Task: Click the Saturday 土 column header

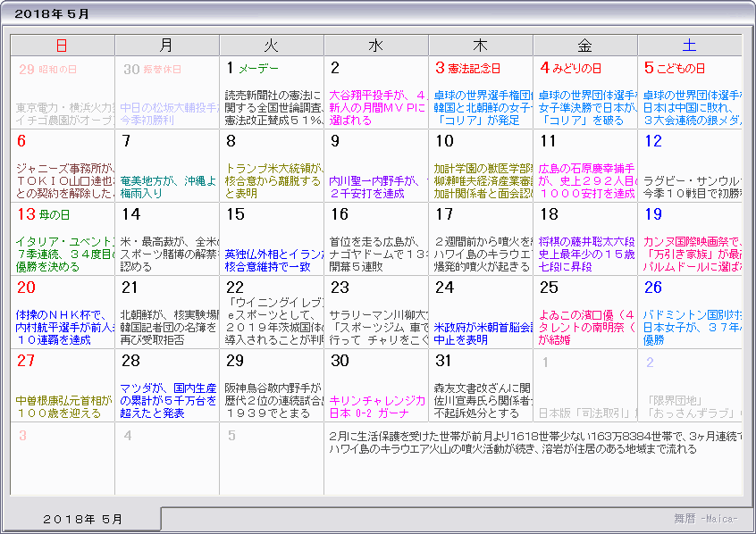Action: [x=689, y=45]
